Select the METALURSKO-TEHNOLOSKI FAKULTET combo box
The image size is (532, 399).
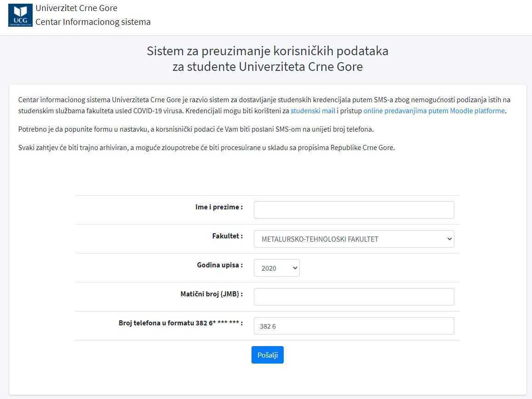point(354,239)
